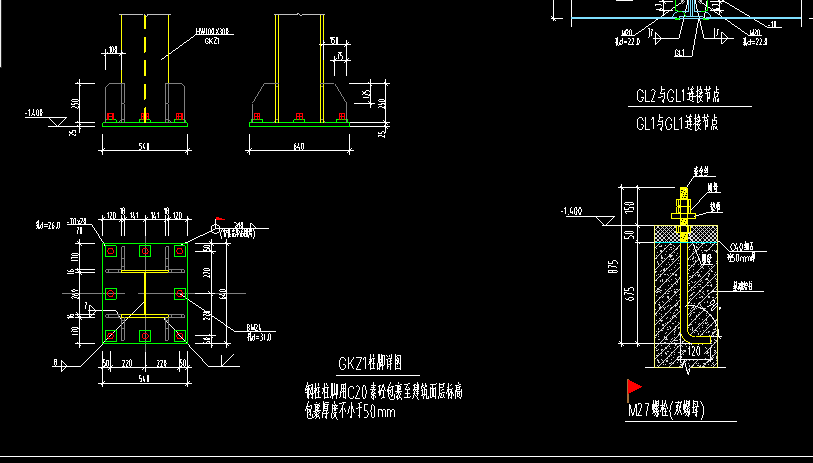Select elevation triangle symbol in bolt detail
The width and height of the screenshot is (813, 463).
coord(605,221)
